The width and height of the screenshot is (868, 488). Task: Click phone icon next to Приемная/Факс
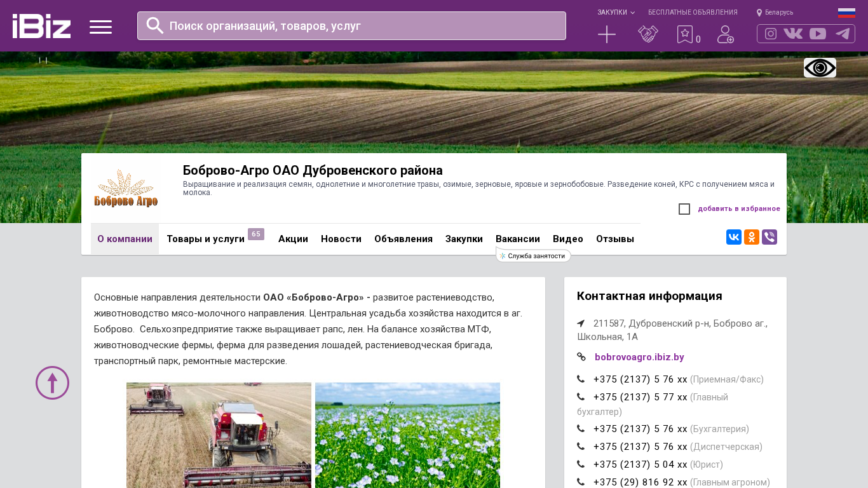[x=581, y=379]
